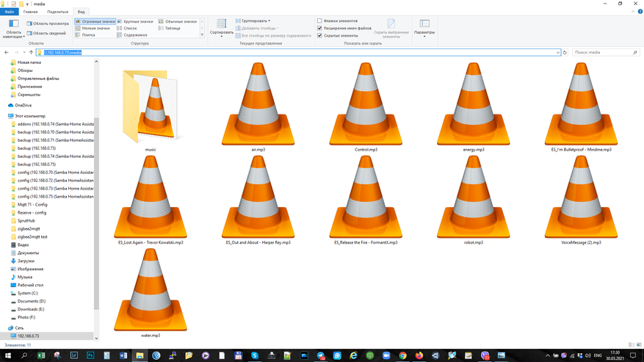The image size is (644, 362).
Task: Open the Файл menu
Action: tap(10, 12)
